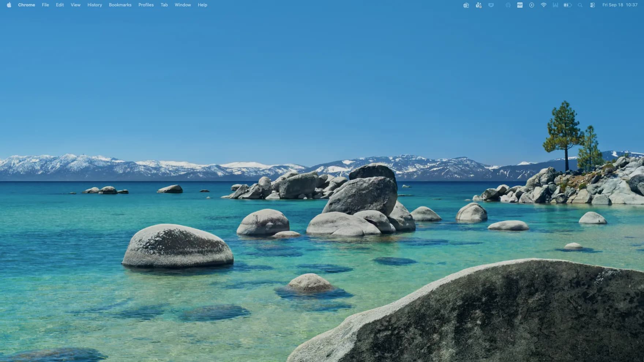Image resolution: width=644 pixels, height=362 pixels.
Task: Open Control Center toggles icon
Action: click(592, 5)
